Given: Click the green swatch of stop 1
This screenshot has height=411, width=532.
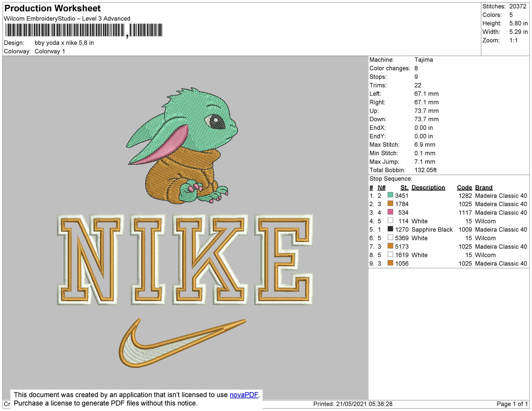Looking at the screenshot, I should coord(390,195).
